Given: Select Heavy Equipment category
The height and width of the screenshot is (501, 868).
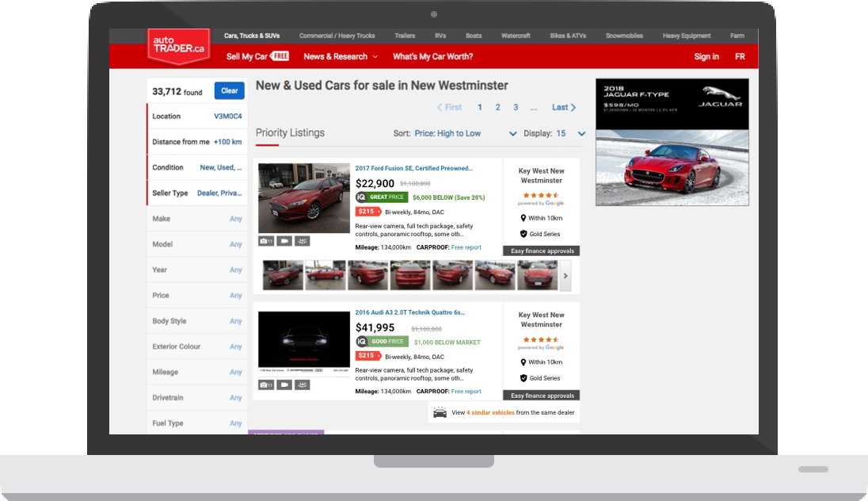Looking at the screenshot, I should pyautogui.click(x=687, y=36).
